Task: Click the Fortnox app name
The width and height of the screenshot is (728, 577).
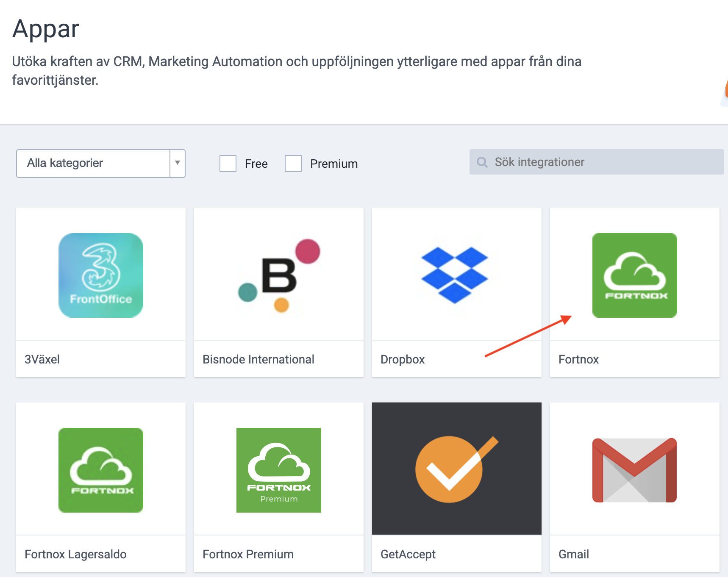Action: [x=579, y=359]
